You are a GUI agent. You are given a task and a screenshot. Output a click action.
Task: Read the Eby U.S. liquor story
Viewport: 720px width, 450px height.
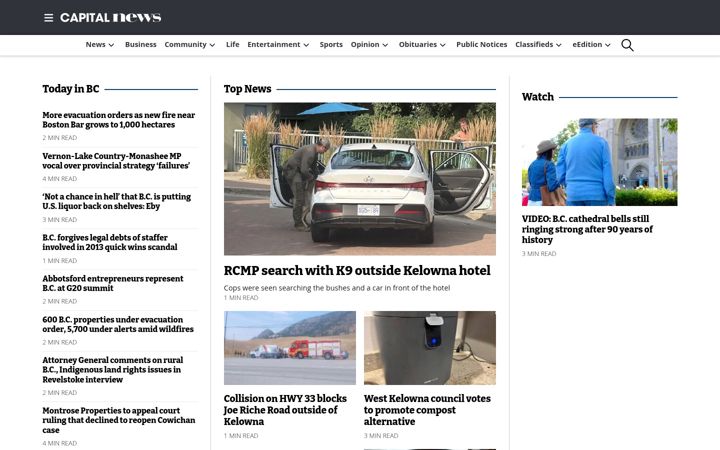117,201
